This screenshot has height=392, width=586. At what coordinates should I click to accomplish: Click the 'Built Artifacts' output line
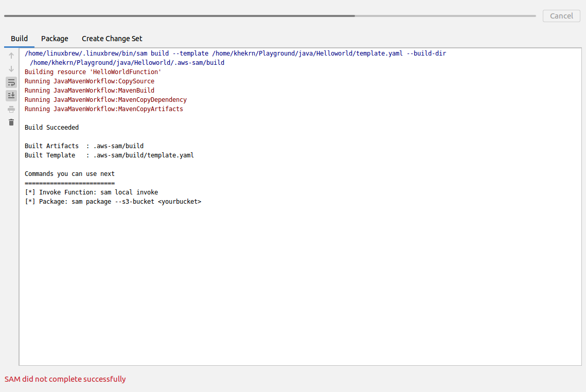click(84, 146)
